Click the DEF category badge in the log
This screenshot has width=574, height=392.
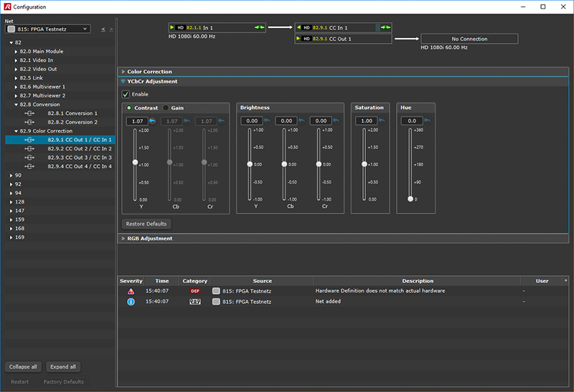(x=194, y=291)
